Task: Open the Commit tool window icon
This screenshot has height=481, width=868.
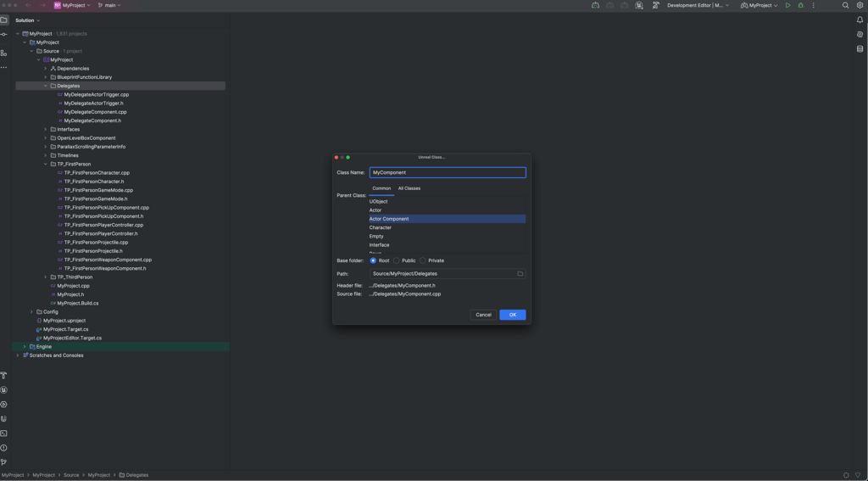Action: (x=4, y=34)
